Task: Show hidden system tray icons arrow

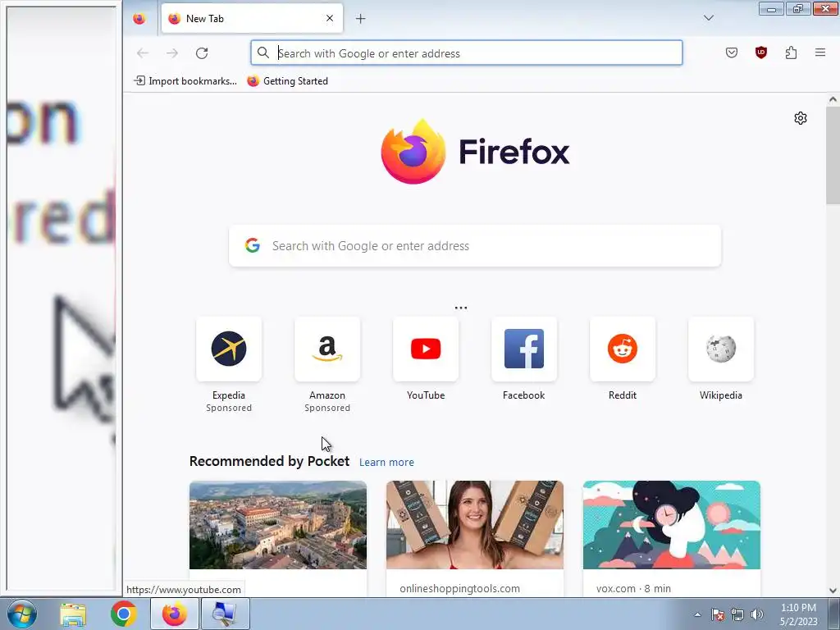Action: (x=697, y=614)
